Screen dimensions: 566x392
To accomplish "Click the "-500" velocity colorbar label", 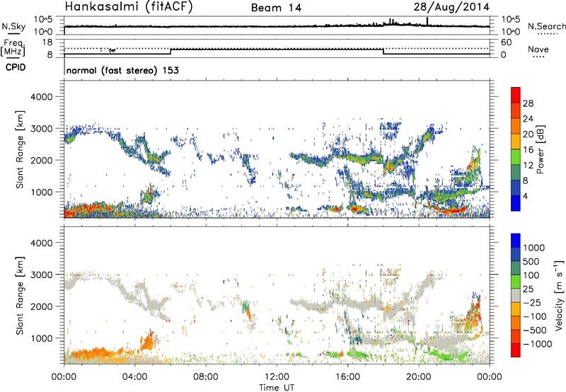I will click(535, 330).
